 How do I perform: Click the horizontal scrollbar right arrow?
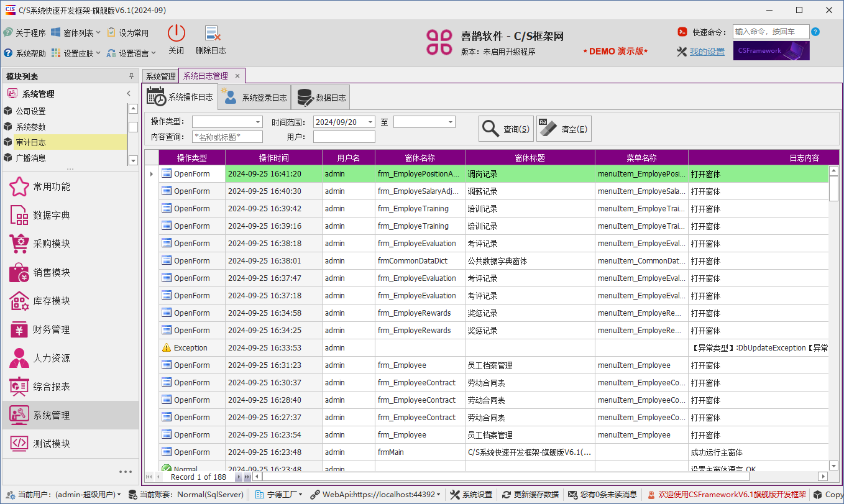click(x=823, y=477)
